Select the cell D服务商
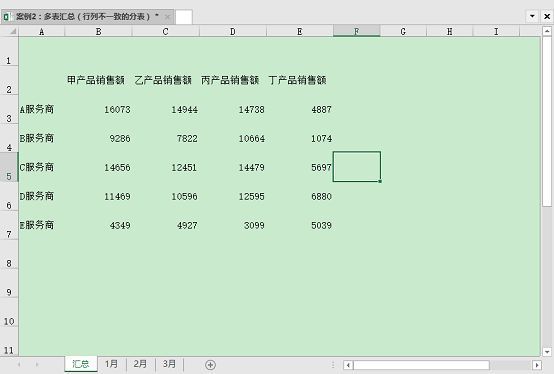The image size is (554, 374). (42, 196)
